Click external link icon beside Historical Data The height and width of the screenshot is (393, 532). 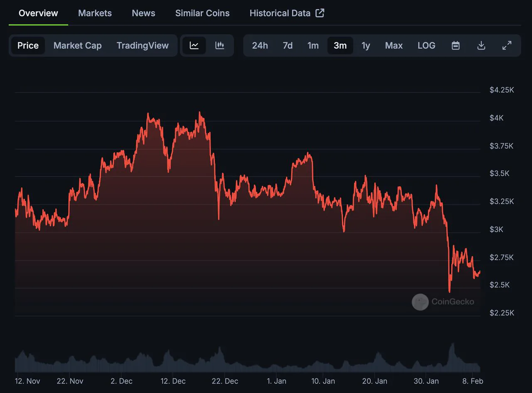320,13
